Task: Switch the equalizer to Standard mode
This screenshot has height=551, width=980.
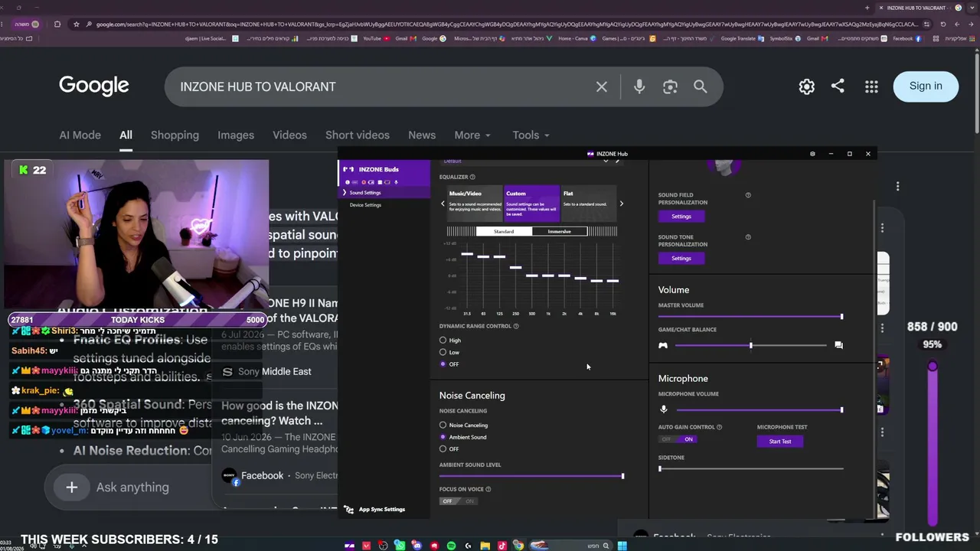Action: (x=504, y=231)
